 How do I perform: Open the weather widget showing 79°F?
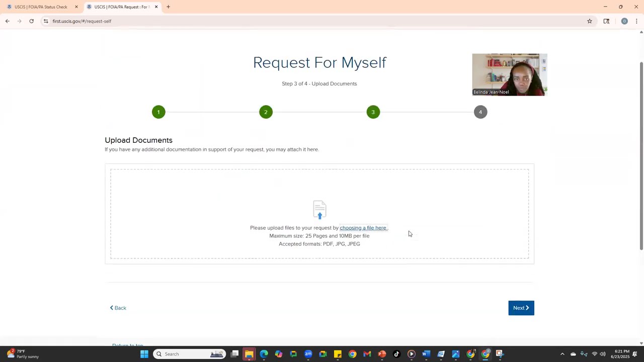click(23, 354)
